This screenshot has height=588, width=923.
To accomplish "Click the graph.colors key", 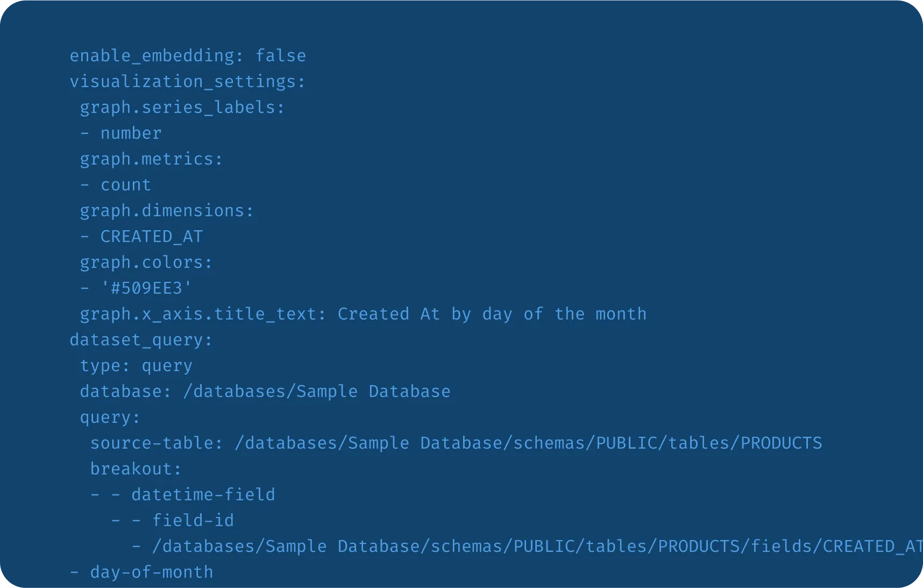I will [x=146, y=263].
